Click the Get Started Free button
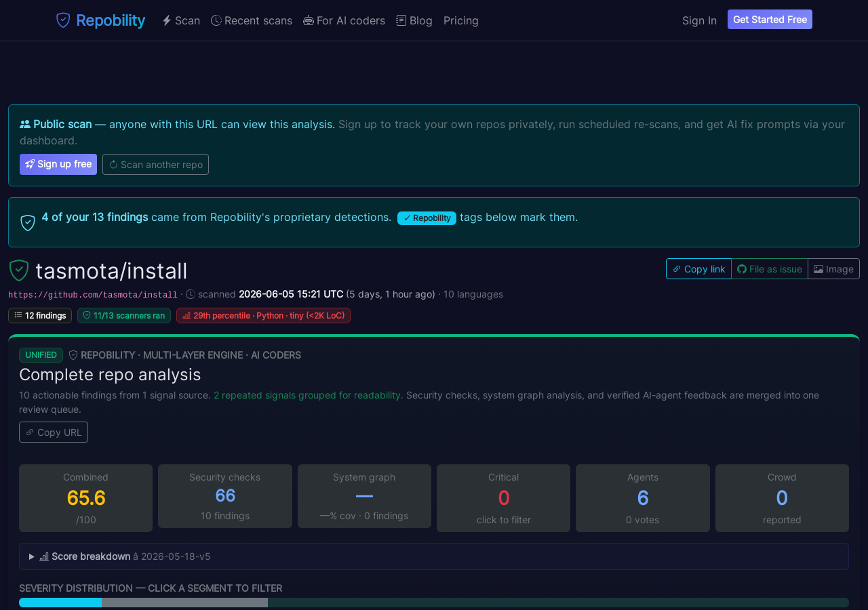 pos(770,20)
